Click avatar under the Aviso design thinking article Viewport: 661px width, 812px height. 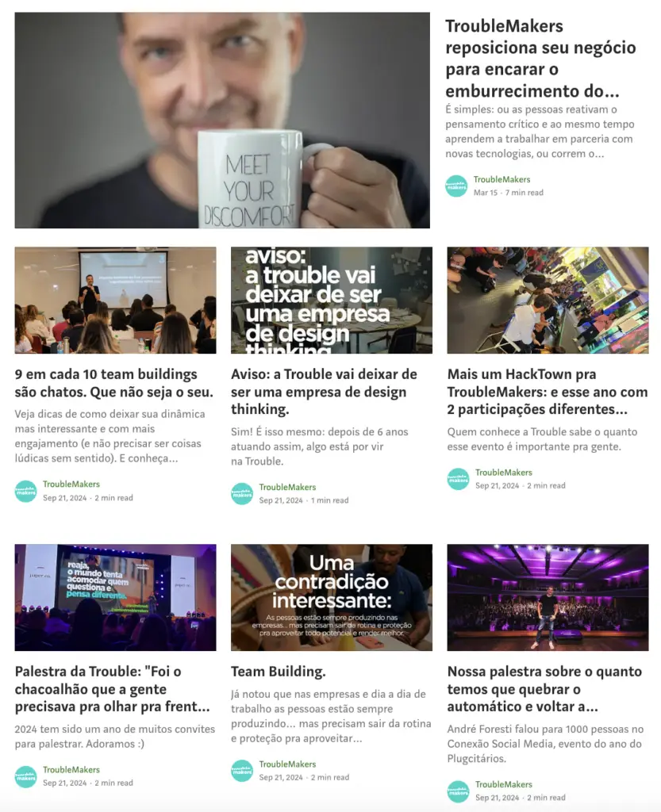pyautogui.click(x=242, y=493)
